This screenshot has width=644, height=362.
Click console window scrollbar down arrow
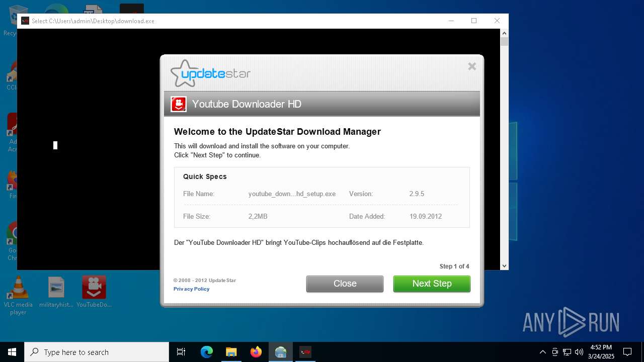(504, 266)
